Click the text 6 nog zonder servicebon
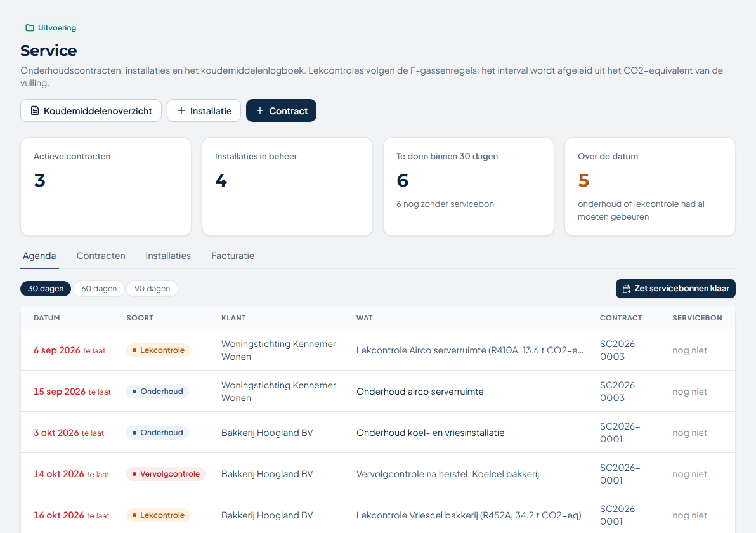Screen dimensions: 756x533 (x=445, y=204)
